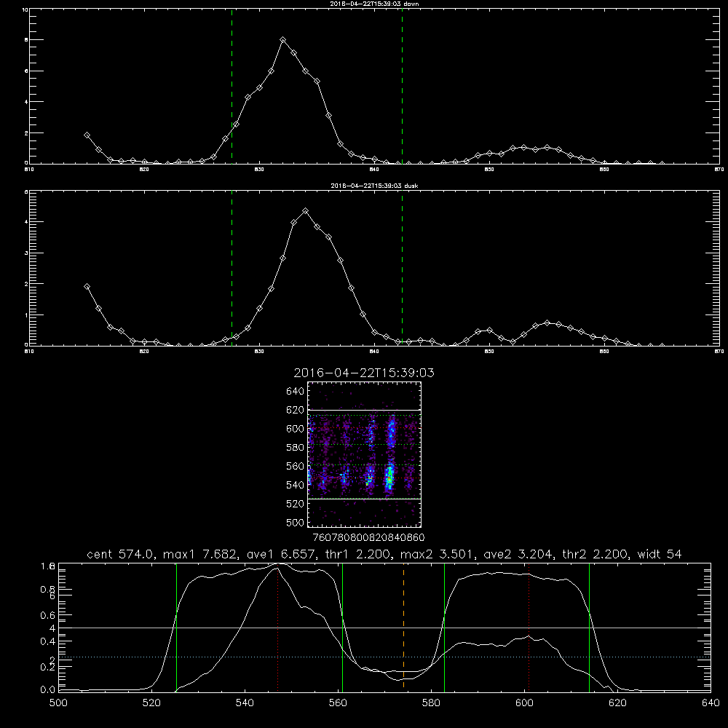Click the red dotted line near 601

[x=529, y=627]
